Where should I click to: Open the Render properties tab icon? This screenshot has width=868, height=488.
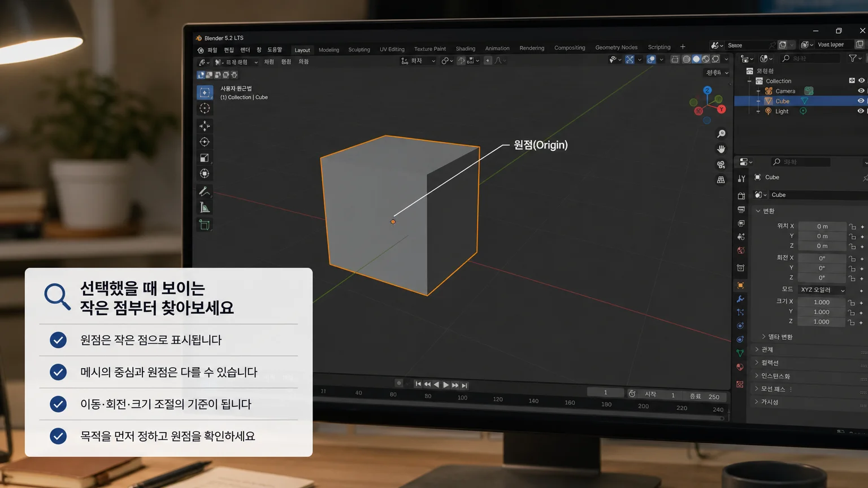(x=741, y=195)
